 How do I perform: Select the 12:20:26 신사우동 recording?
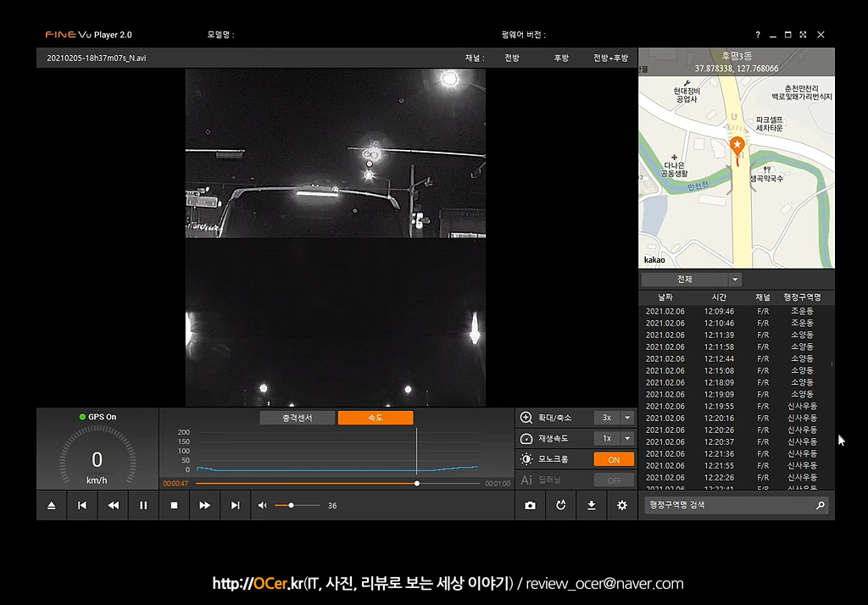tap(734, 430)
